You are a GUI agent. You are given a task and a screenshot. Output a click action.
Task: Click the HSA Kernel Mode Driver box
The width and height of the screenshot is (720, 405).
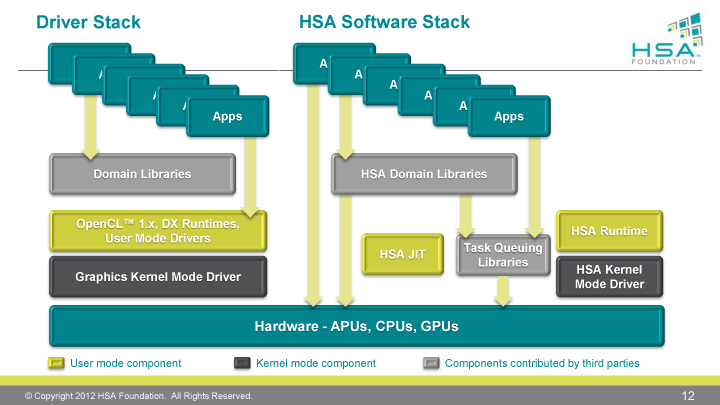(x=609, y=277)
